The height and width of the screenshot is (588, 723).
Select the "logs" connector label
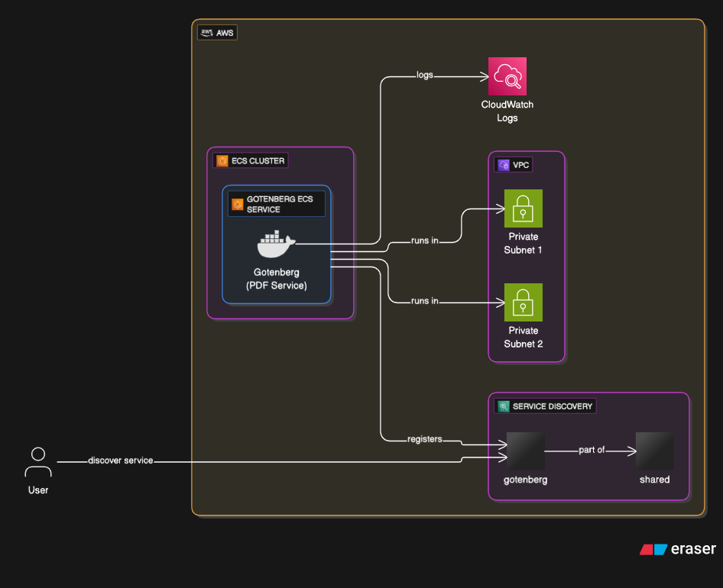tap(424, 76)
